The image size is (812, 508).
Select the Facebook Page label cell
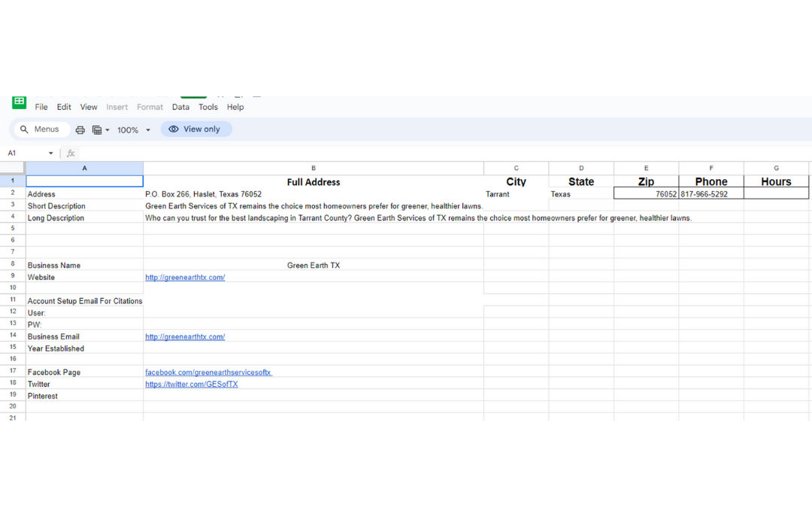tap(84, 373)
